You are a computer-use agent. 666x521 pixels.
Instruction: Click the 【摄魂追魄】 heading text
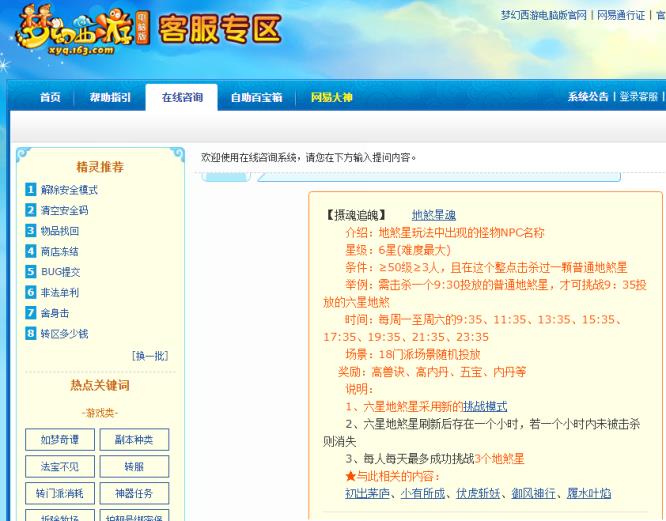[356, 215]
